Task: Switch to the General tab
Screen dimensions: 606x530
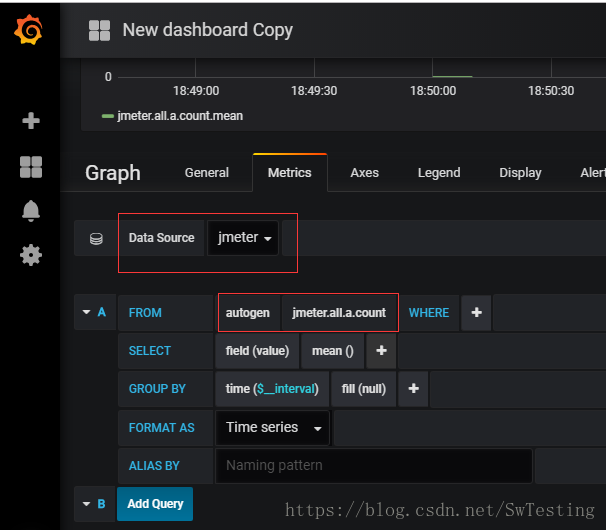Action: tap(207, 172)
